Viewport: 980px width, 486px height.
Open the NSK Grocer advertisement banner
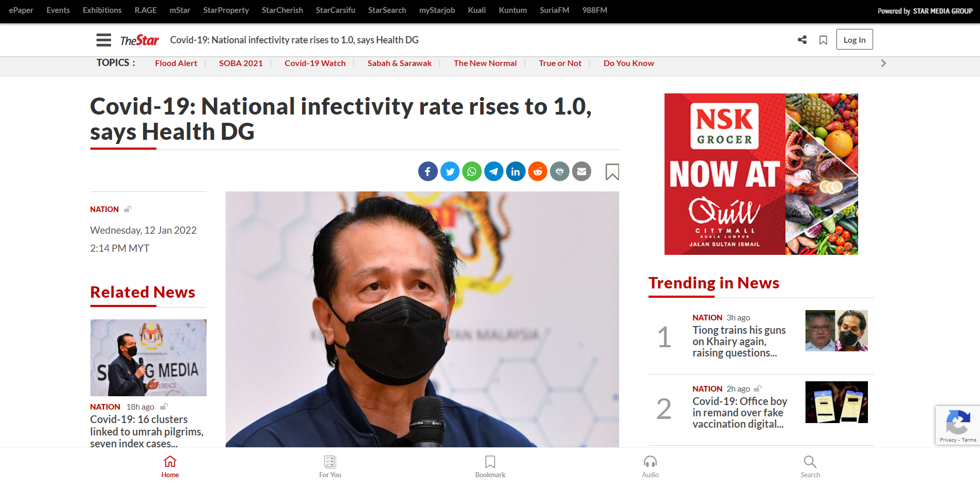(761, 174)
